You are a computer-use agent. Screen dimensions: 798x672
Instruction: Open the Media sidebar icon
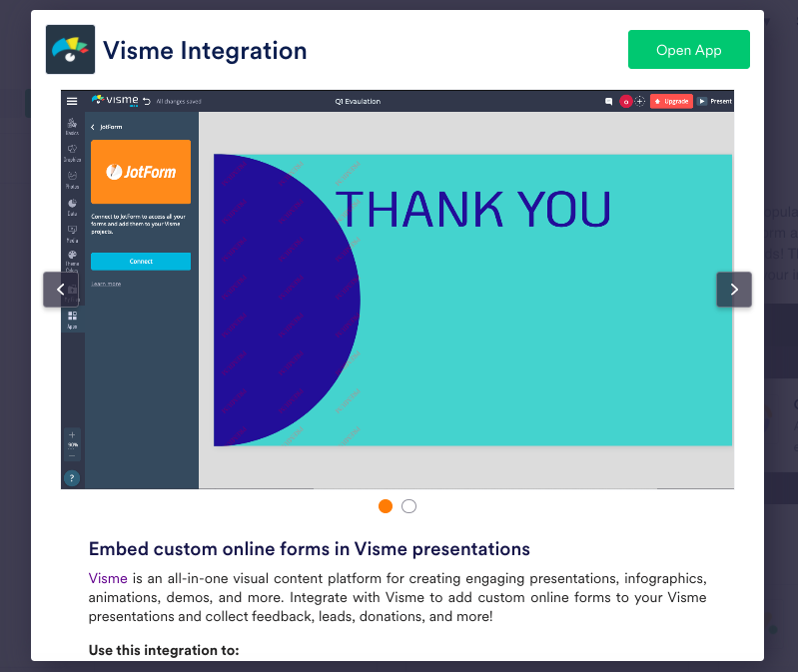[x=72, y=234]
